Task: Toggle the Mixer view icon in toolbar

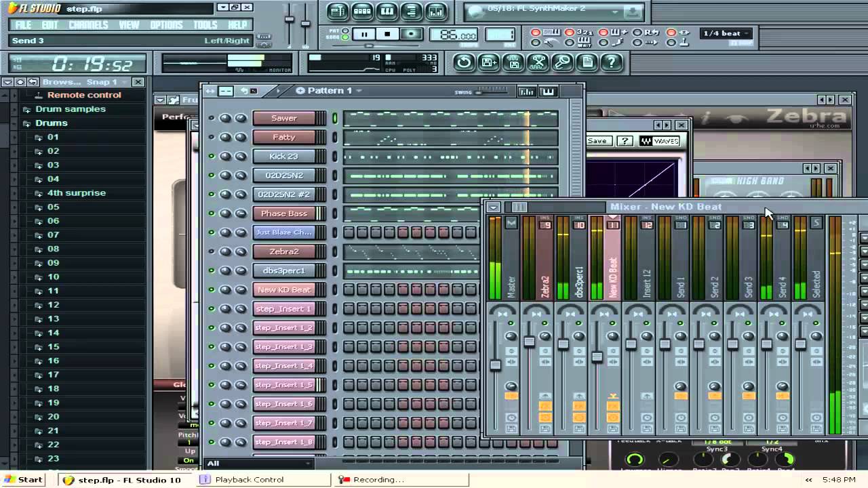Action: point(435,12)
